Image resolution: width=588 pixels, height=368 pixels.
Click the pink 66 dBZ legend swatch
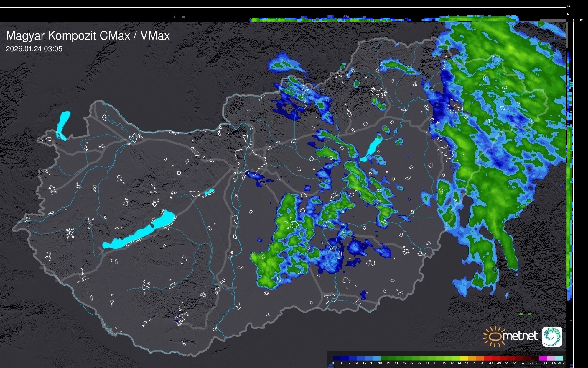pos(551,359)
